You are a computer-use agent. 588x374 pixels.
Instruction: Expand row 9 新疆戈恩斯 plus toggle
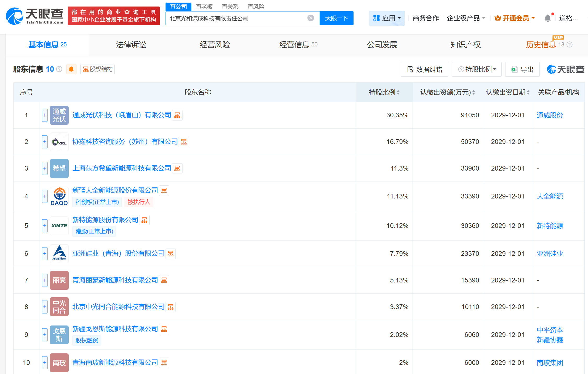(45, 335)
